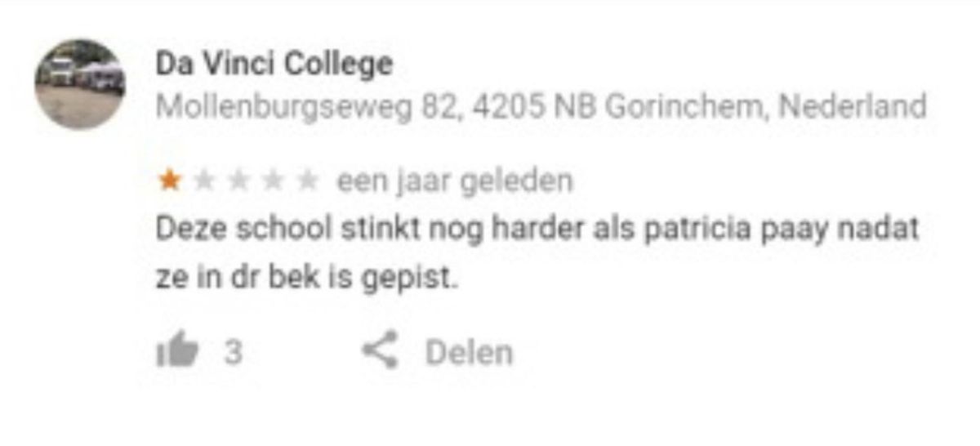Image resolution: width=980 pixels, height=446 pixels.
Task: Open the Da Vinci College title link
Action: pyautogui.click(x=274, y=63)
